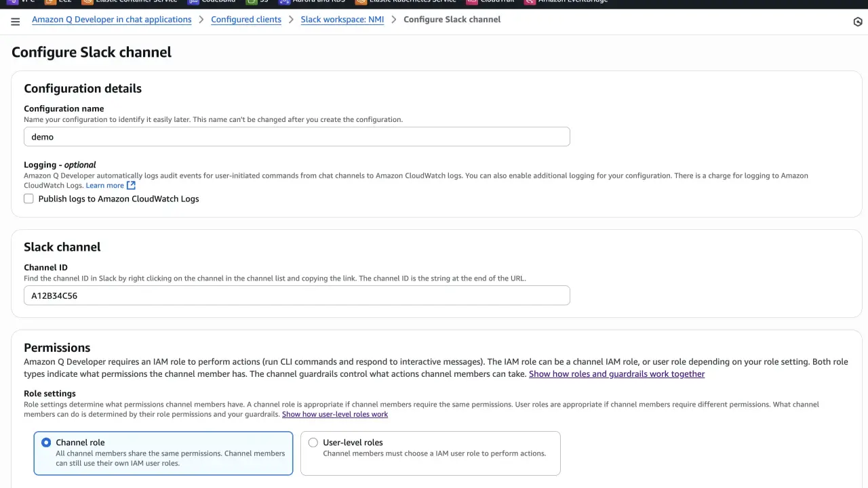
Task: Select the Channel role radio option
Action: pyautogui.click(x=46, y=443)
